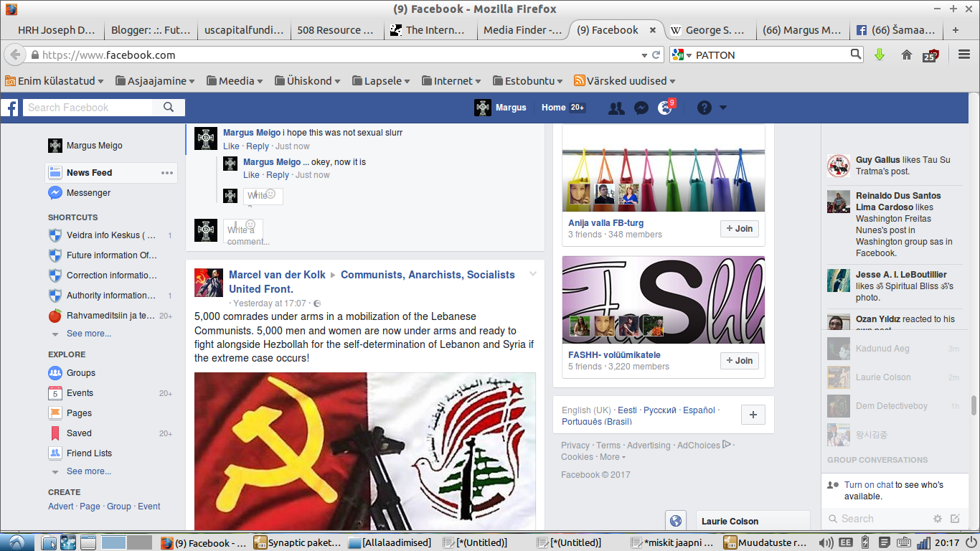Open communist flag post image

tap(365, 451)
